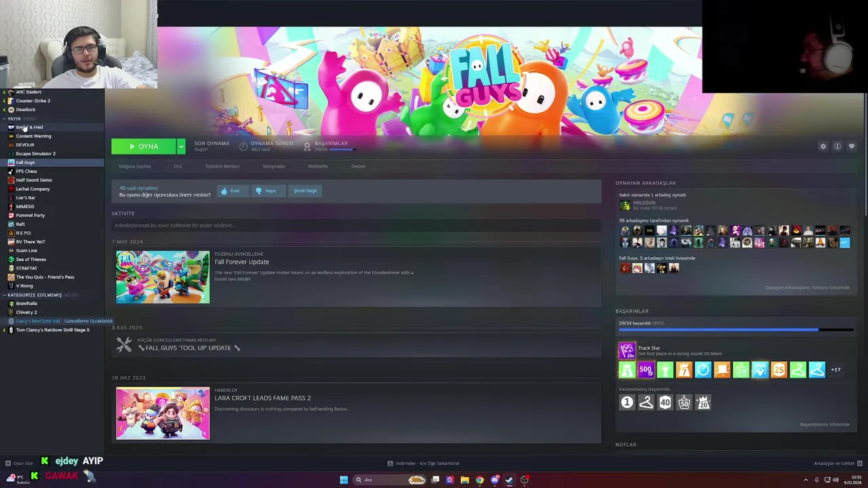Click Track Star achievement icon
The width and height of the screenshot is (868, 488).
[627, 350]
